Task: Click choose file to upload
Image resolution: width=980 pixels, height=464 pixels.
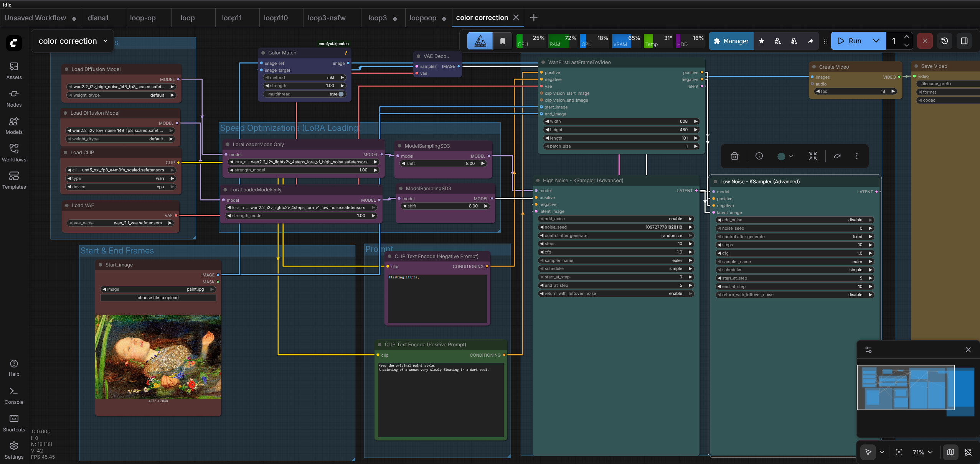Action: point(158,298)
